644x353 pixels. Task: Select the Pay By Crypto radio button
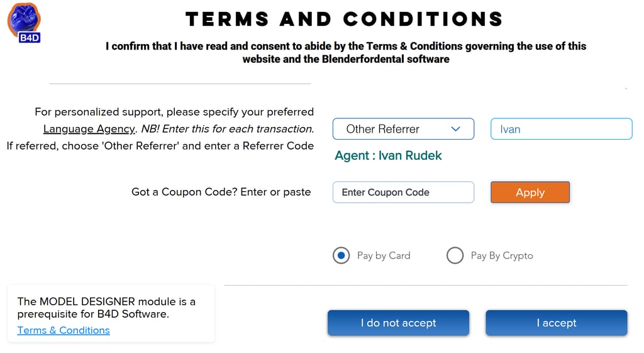coord(455,255)
